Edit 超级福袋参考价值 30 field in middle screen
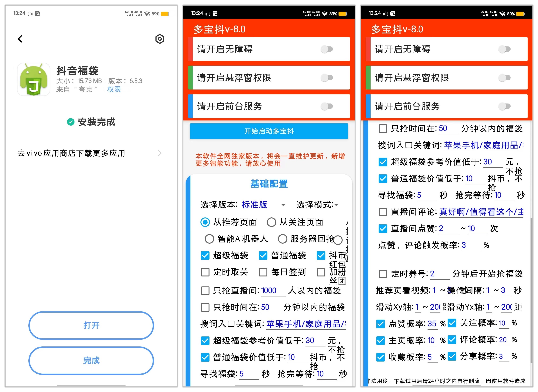538x392 pixels. tap(315, 341)
